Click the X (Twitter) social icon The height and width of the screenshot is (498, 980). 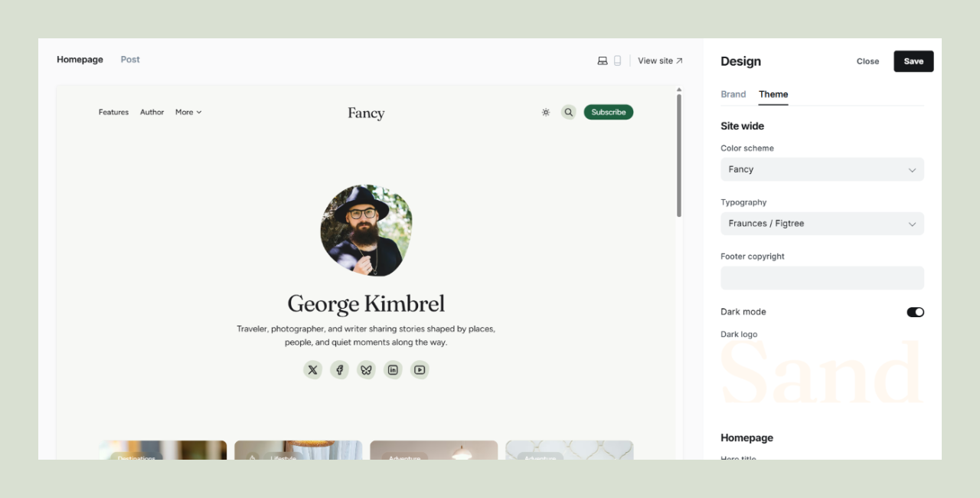(312, 370)
